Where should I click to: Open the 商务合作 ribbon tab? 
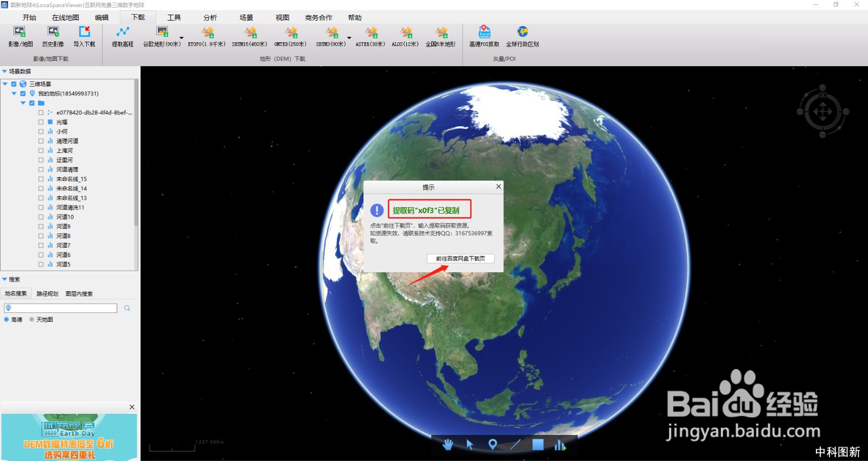(x=319, y=17)
